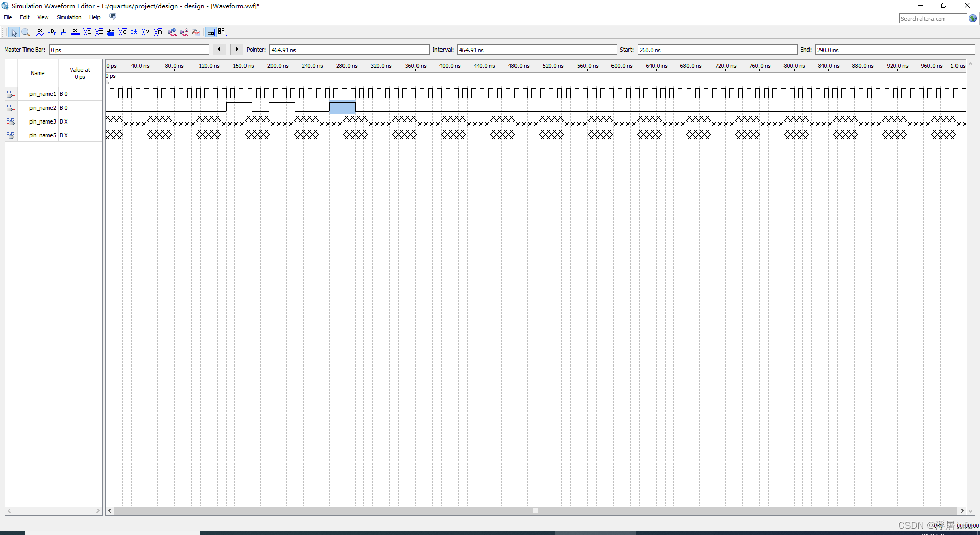Screen dimensions: 980x535
Task: Activate the Zoom tool
Action: (26, 32)
